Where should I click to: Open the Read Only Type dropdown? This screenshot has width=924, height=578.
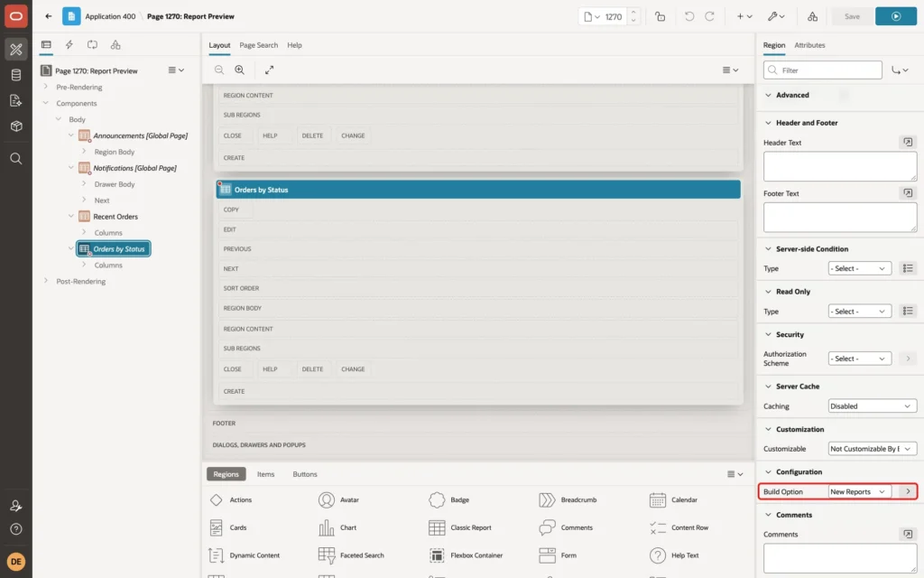859,311
